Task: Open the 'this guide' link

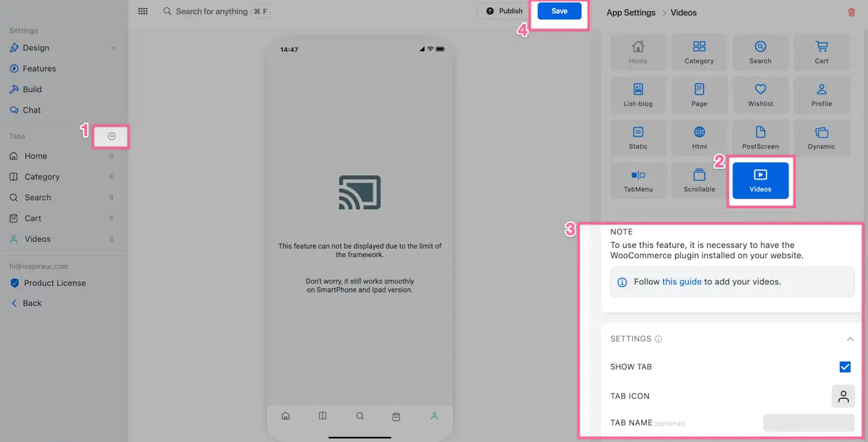Action: (681, 282)
